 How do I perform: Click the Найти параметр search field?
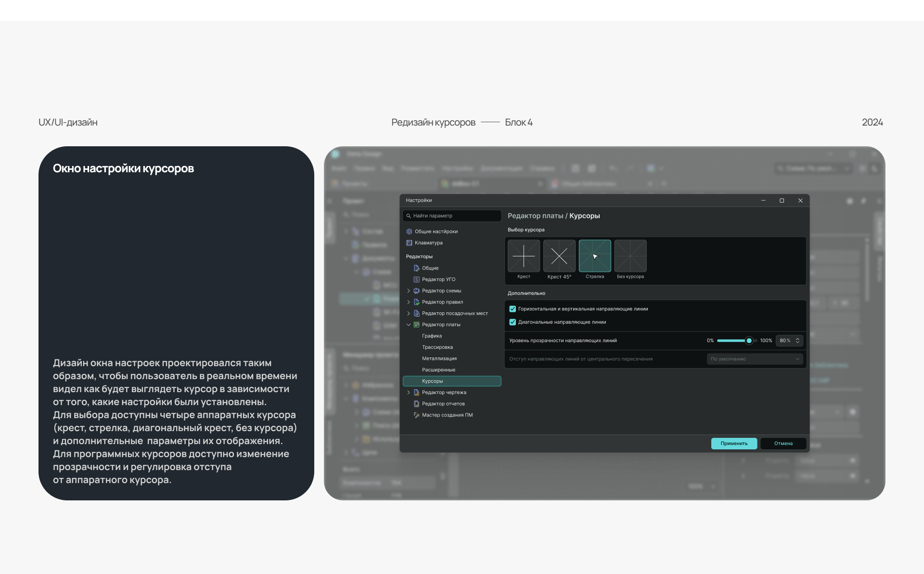click(x=452, y=216)
